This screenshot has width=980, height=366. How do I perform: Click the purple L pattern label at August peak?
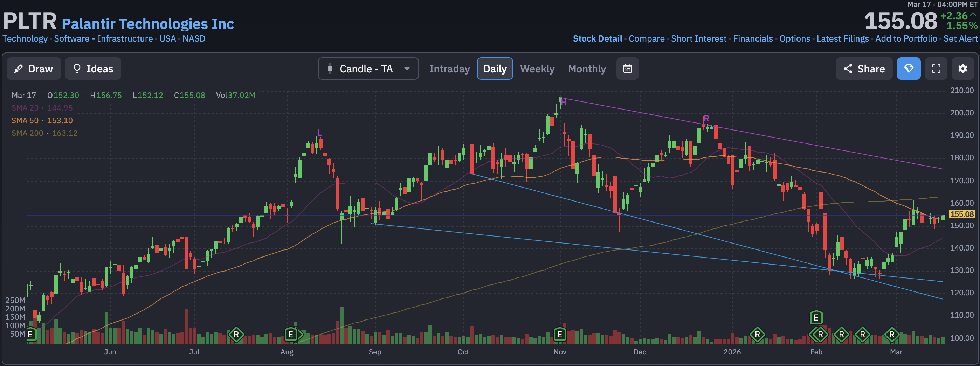click(x=319, y=133)
